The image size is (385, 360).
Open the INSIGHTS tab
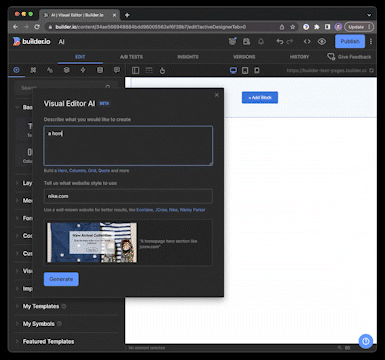tap(188, 57)
